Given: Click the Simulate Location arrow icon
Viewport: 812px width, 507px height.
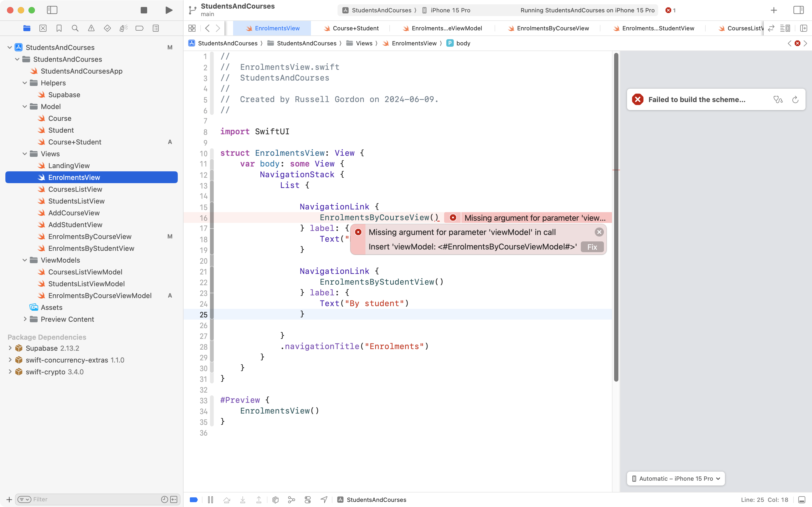Looking at the screenshot, I should pos(324,500).
